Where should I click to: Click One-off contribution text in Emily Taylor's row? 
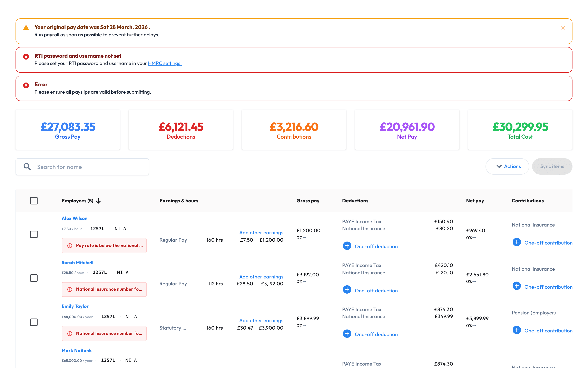point(548,331)
